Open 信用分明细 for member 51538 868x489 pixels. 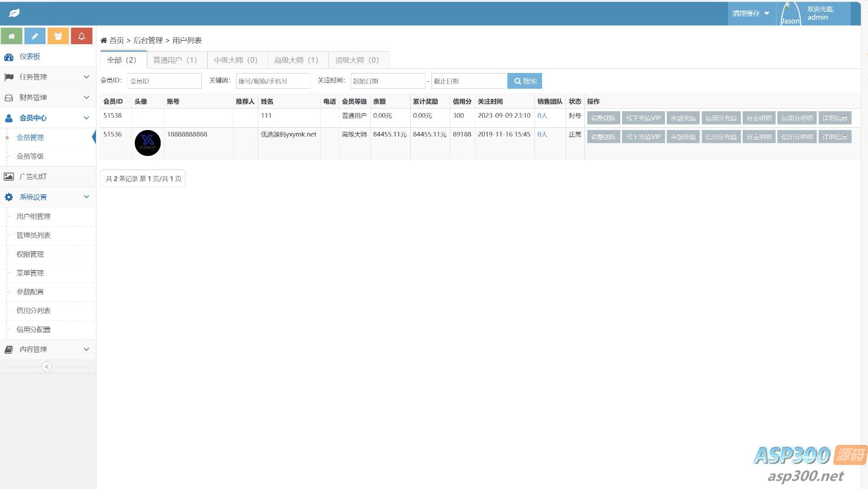pyautogui.click(x=797, y=118)
